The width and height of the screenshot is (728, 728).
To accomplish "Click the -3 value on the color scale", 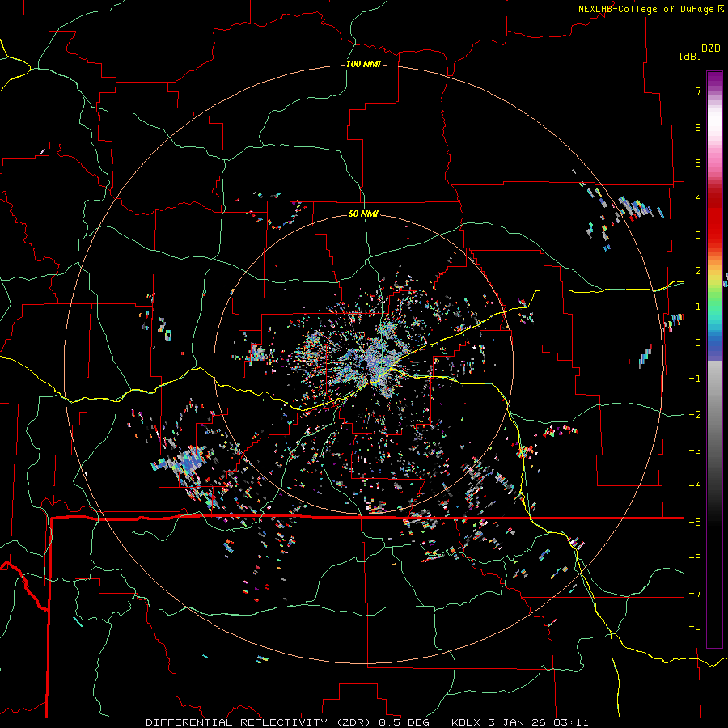I will 695,450.
